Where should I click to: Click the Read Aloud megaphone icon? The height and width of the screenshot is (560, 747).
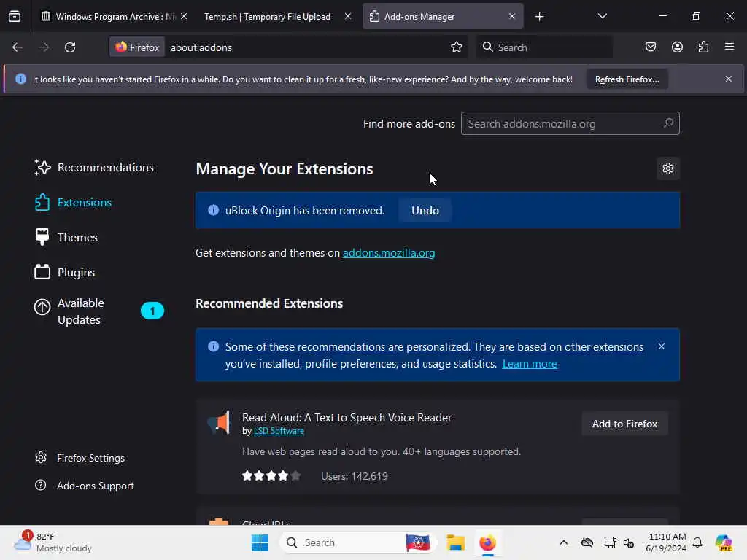[219, 422]
